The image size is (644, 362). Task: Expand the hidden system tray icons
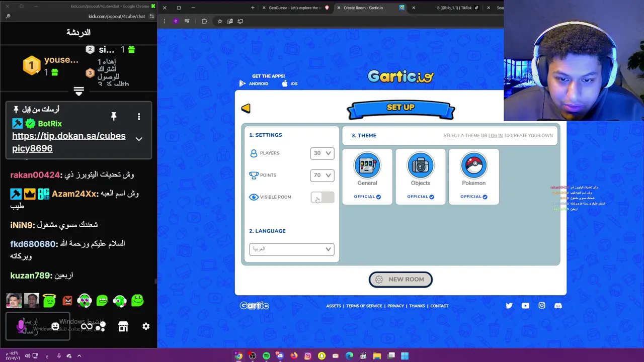pos(79,356)
